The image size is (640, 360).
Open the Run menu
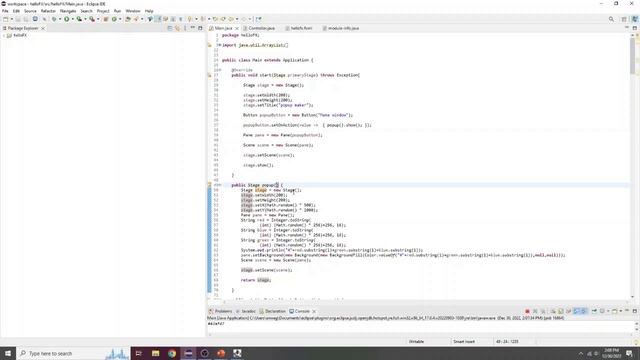[x=117, y=11]
